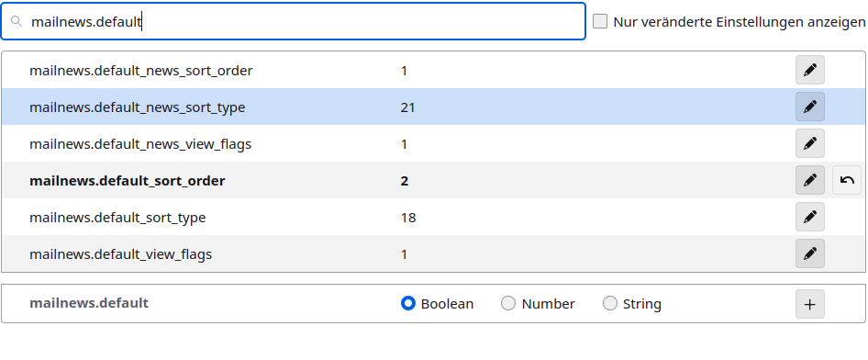Screen dimensions: 868x360
Task: Reset mailnews.default_sort_order with undo arrow
Action: 847,180
